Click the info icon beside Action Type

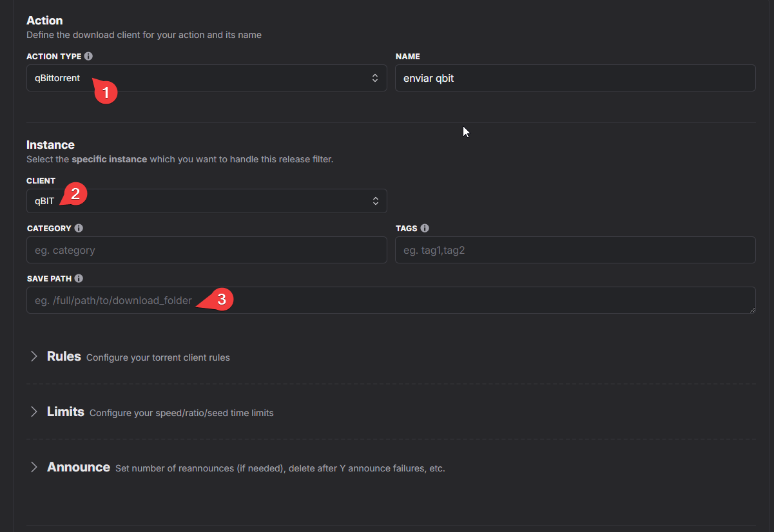click(88, 57)
